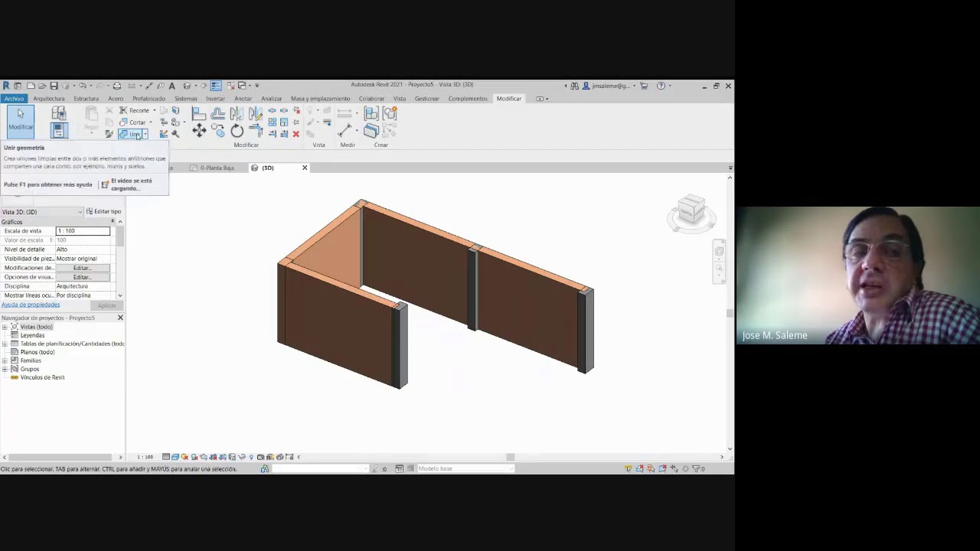Close the (3D) view tab
Image resolution: width=980 pixels, height=551 pixels.
pos(305,168)
